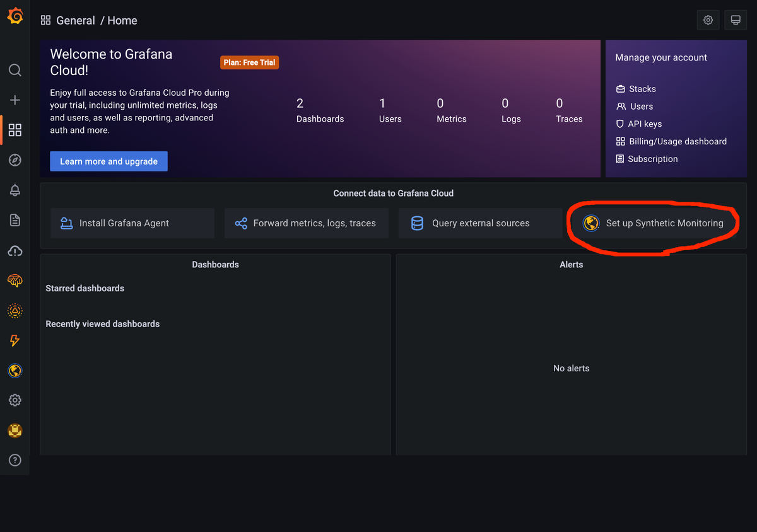The height and width of the screenshot is (532, 757).
Task: Click the Install Grafana Agent icon
Action: (67, 223)
